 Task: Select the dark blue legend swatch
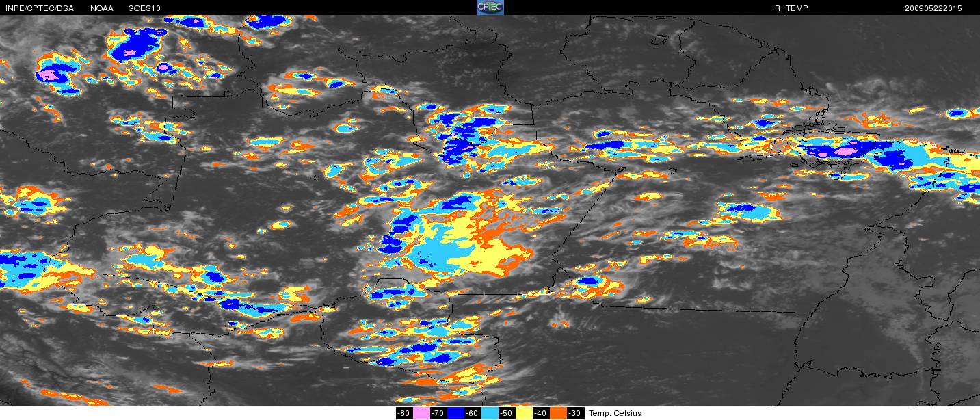tap(455, 413)
